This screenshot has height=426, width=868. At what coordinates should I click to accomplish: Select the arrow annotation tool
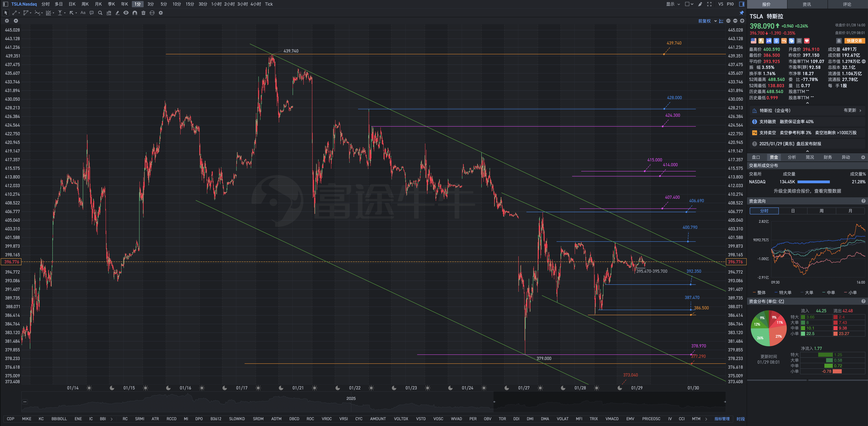(71, 13)
